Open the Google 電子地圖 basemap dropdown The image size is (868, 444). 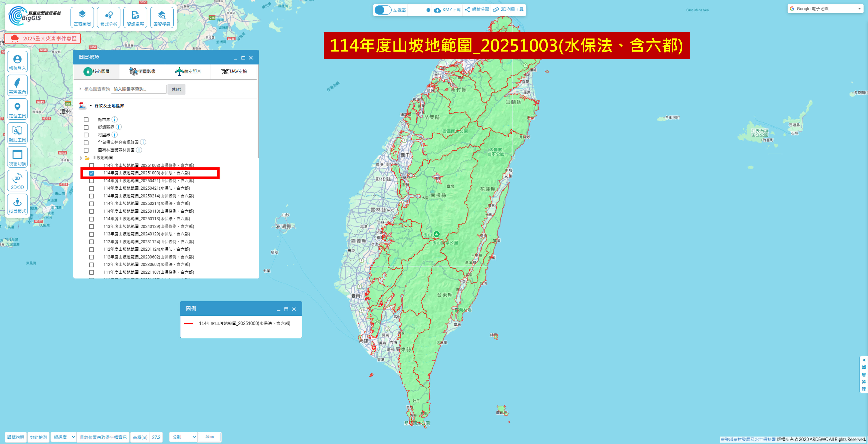click(825, 9)
